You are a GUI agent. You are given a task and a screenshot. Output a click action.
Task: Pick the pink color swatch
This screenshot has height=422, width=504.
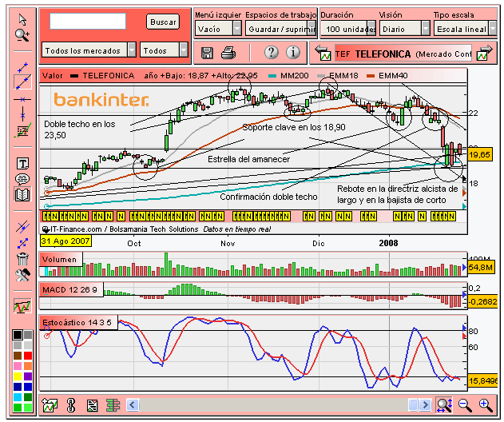(18, 366)
